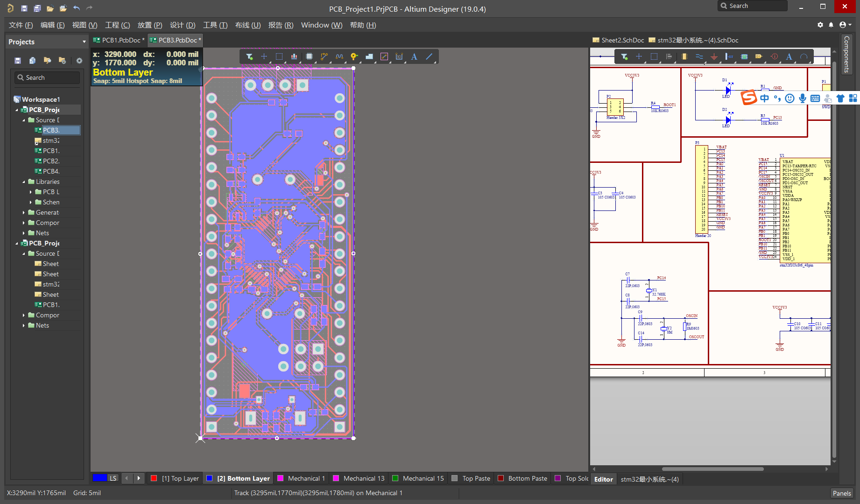Click the Open document folder icon
860x504 pixels.
[50, 8]
